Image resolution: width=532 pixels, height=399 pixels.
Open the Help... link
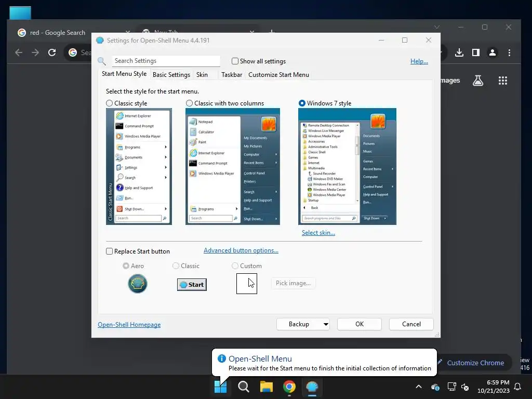point(419,61)
